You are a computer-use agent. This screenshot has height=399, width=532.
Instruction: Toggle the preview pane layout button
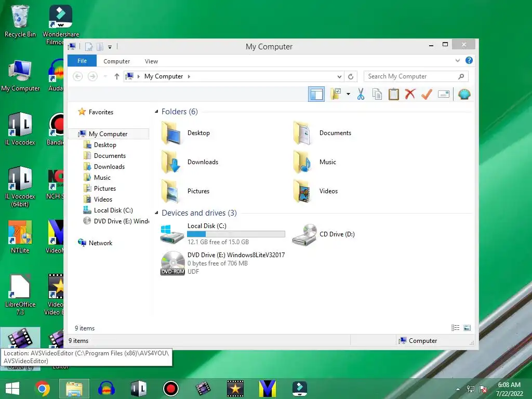click(316, 94)
